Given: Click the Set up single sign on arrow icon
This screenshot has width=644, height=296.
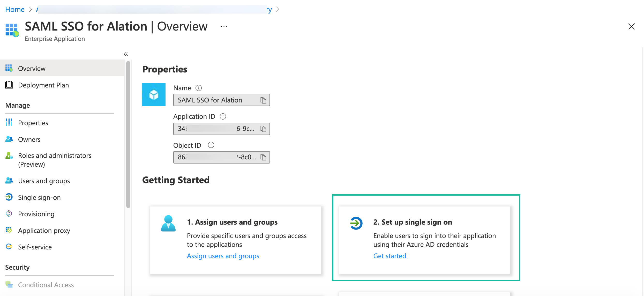Looking at the screenshot, I should coord(356,223).
